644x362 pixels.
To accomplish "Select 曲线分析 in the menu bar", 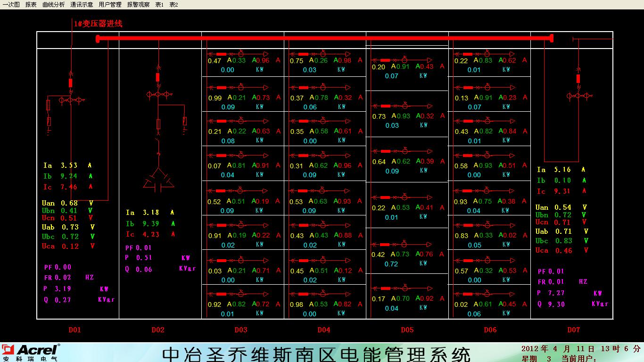I will 53,5.
